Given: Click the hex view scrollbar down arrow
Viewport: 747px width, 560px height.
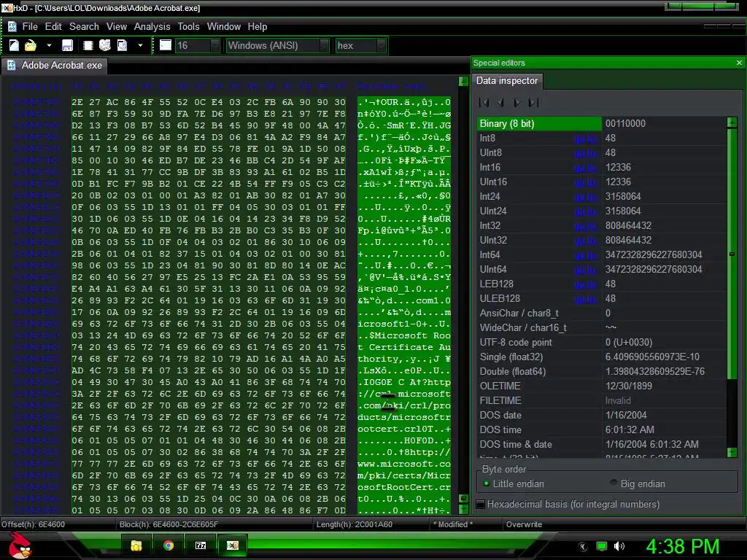Looking at the screenshot, I should (x=462, y=509).
